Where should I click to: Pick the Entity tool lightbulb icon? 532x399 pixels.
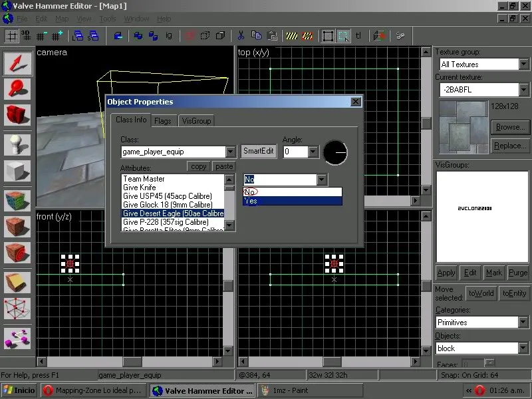point(18,144)
